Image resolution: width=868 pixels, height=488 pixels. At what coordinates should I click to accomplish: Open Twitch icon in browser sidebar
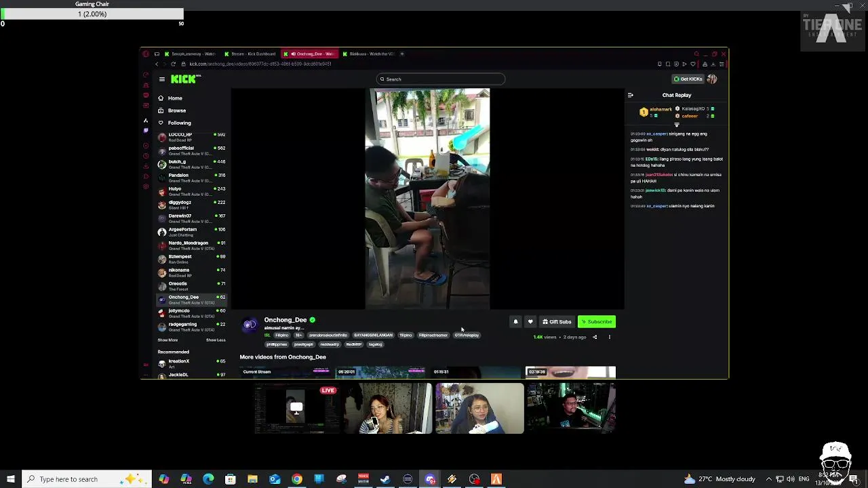(146, 130)
